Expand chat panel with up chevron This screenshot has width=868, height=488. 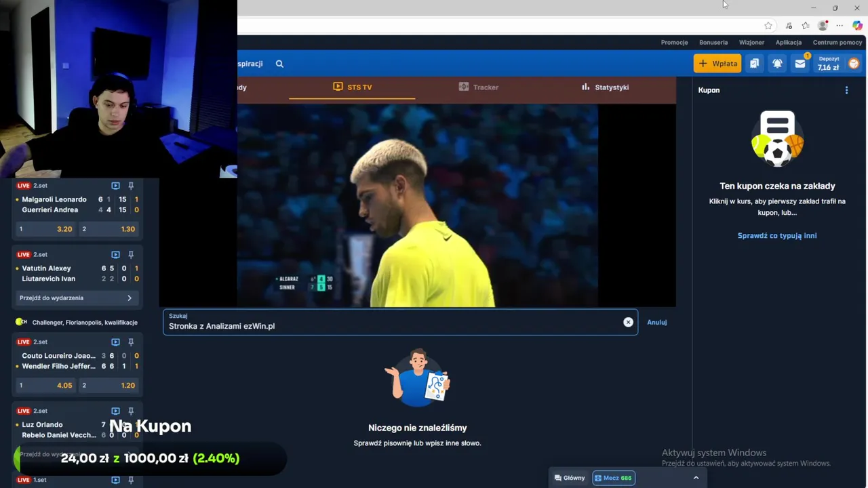pyautogui.click(x=696, y=478)
